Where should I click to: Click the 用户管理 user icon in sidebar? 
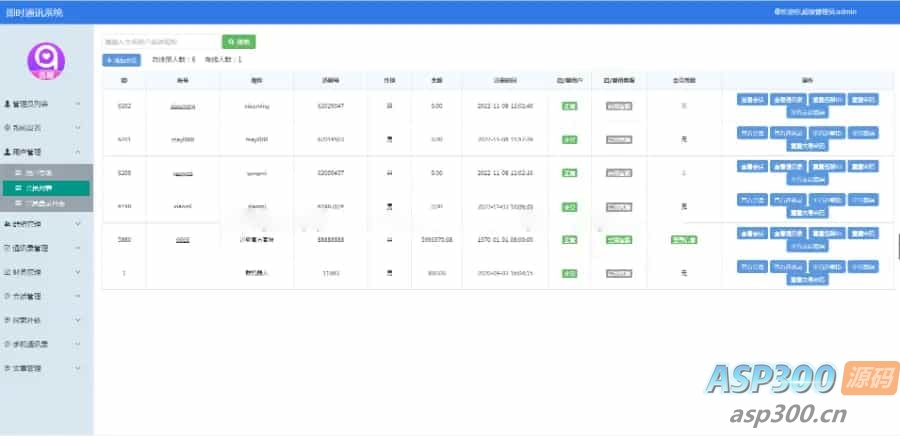point(7,152)
